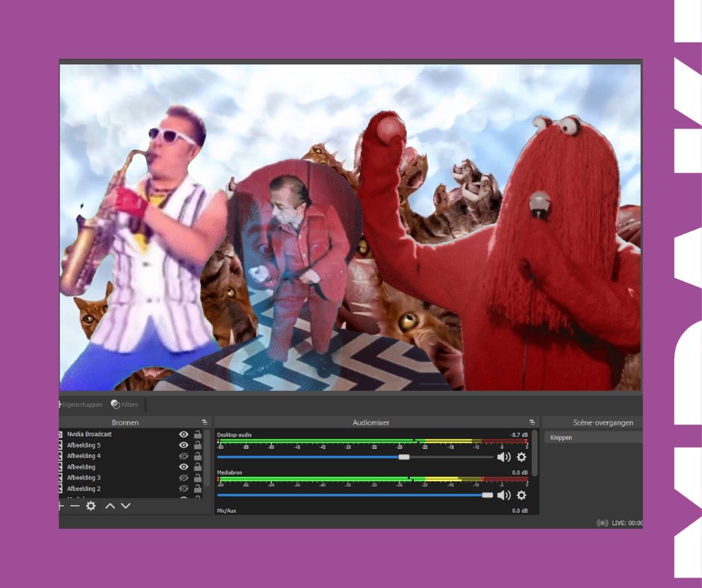Open Eigenschappen for the selected source
The height and width of the screenshot is (588, 702).
tap(81, 404)
